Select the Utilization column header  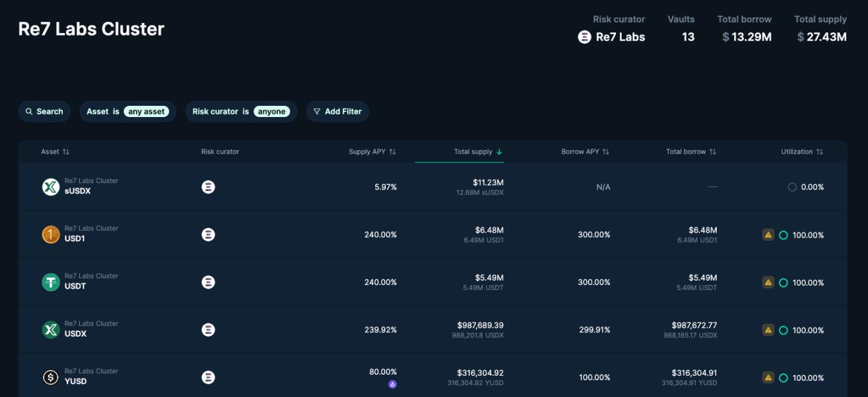point(802,151)
